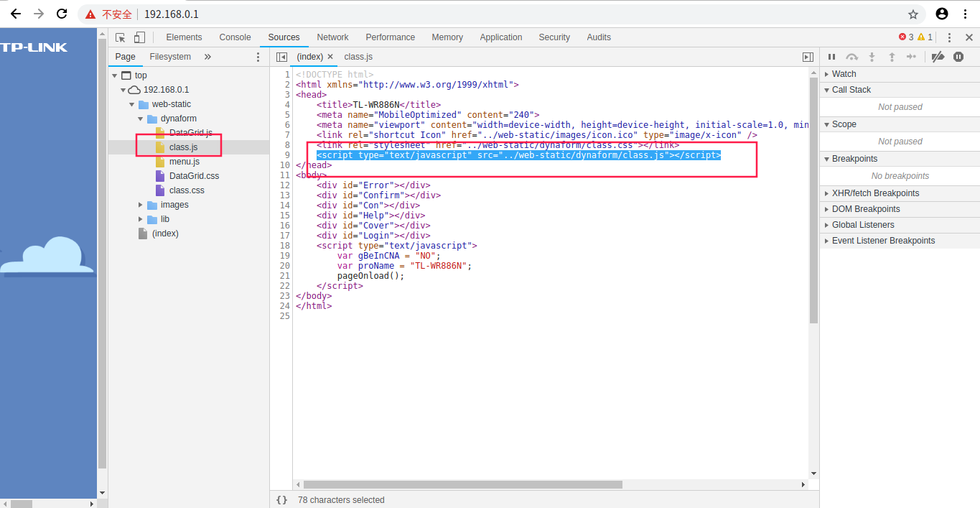Pause script execution
The height and width of the screenshot is (508, 980).
(832, 57)
